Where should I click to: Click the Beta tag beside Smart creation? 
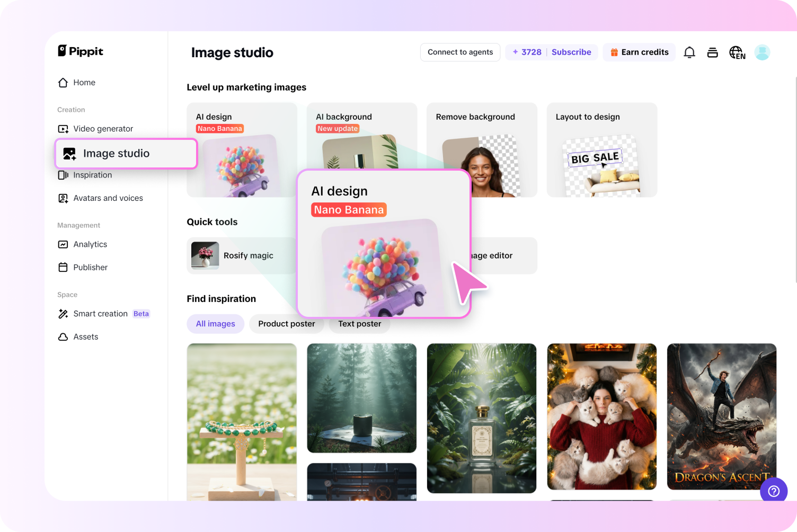point(141,314)
